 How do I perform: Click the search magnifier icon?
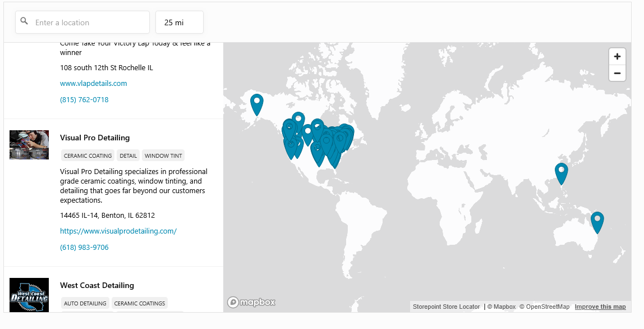tap(24, 21)
